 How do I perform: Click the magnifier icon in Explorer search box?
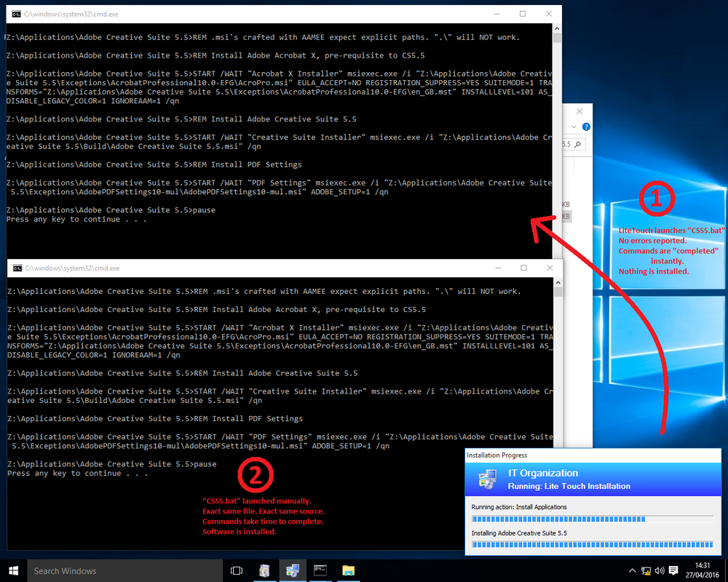pyautogui.click(x=578, y=144)
